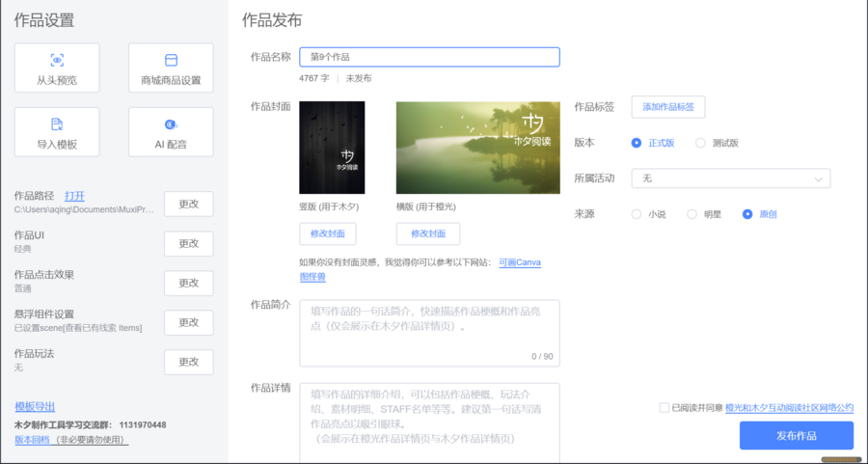
Task: Choose 小说 as the source
Action: click(637, 214)
